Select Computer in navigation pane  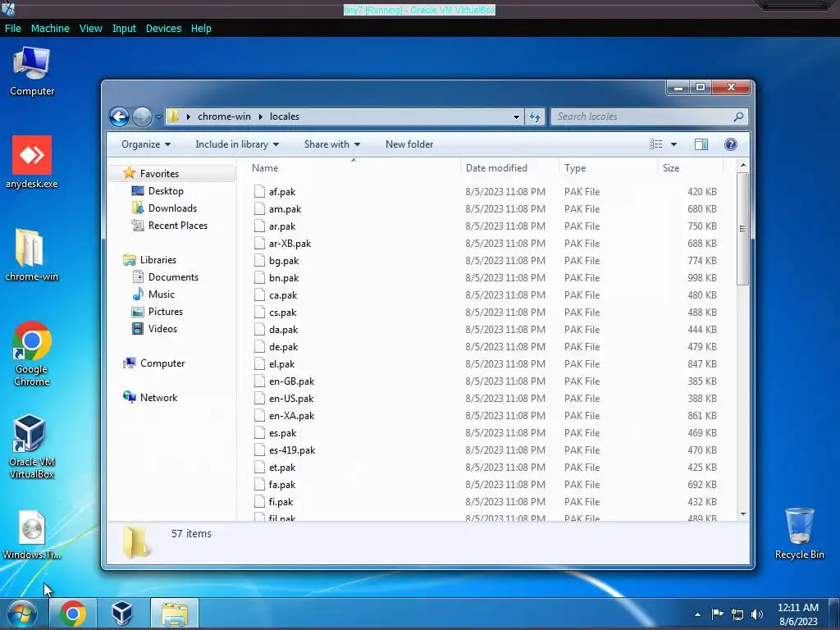coord(162,363)
